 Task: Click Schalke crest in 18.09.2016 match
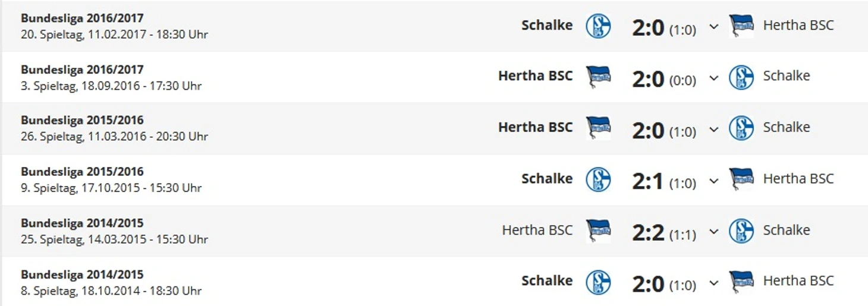point(741,77)
